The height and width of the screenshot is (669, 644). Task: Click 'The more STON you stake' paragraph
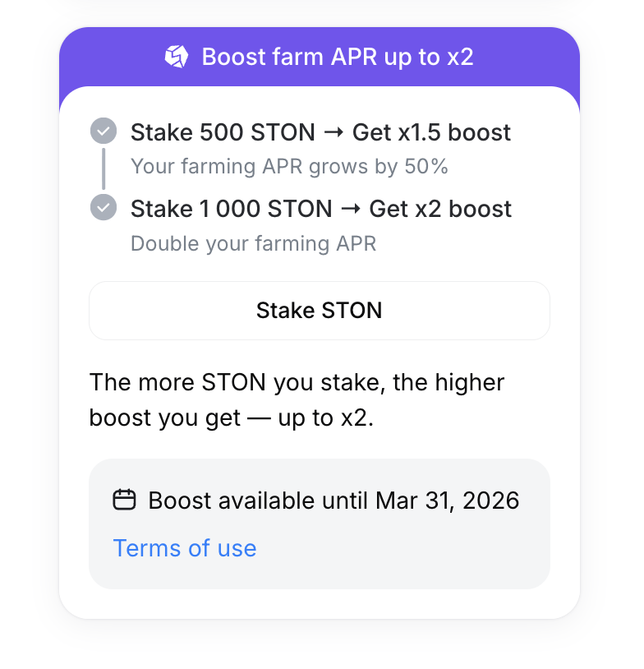[297, 383]
